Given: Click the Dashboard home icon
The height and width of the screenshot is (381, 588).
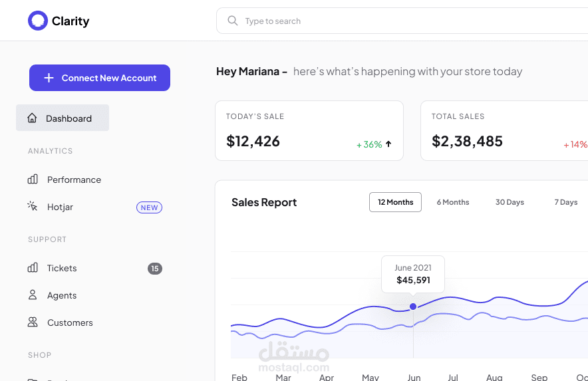Looking at the screenshot, I should [x=32, y=118].
